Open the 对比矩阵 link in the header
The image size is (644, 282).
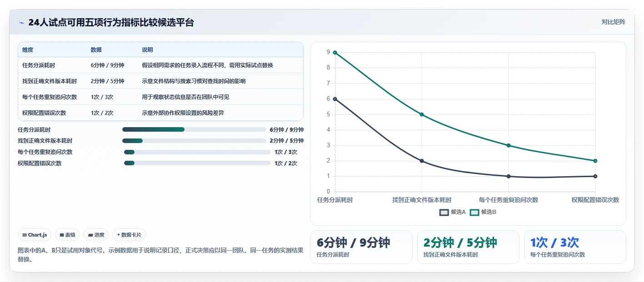(613, 22)
